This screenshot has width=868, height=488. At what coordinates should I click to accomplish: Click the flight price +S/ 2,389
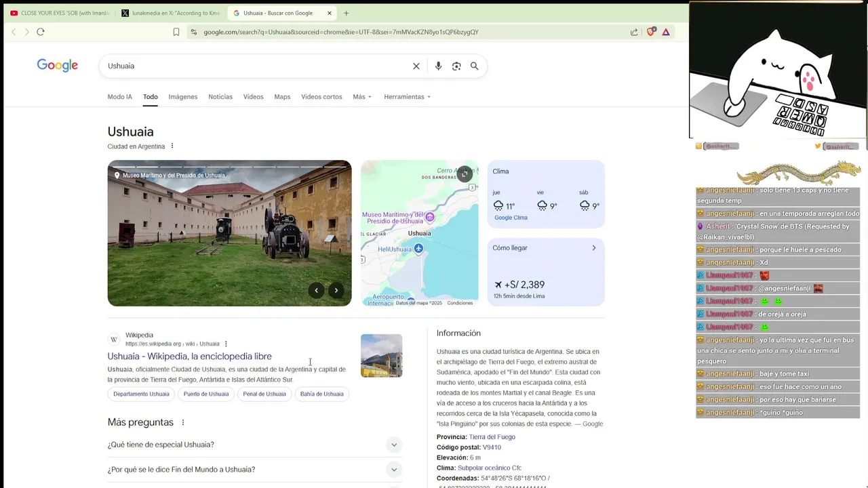(519, 285)
